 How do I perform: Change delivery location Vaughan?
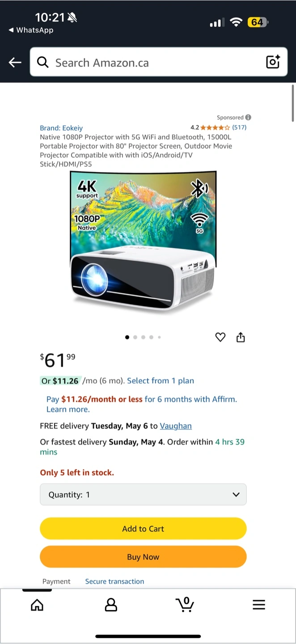(176, 426)
